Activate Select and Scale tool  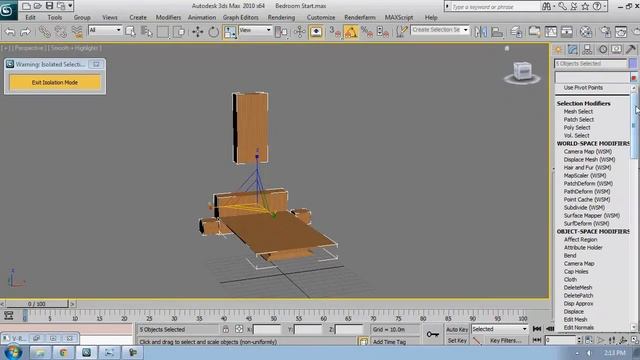coord(230,31)
